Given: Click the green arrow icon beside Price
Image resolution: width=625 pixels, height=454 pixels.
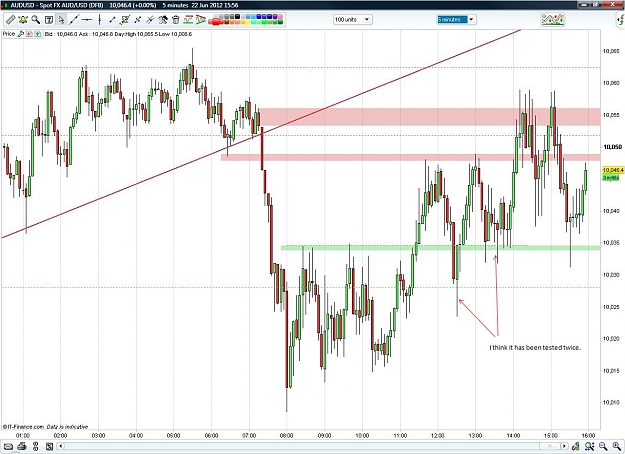Looking at the screenshot, I should tap(38, 34).
